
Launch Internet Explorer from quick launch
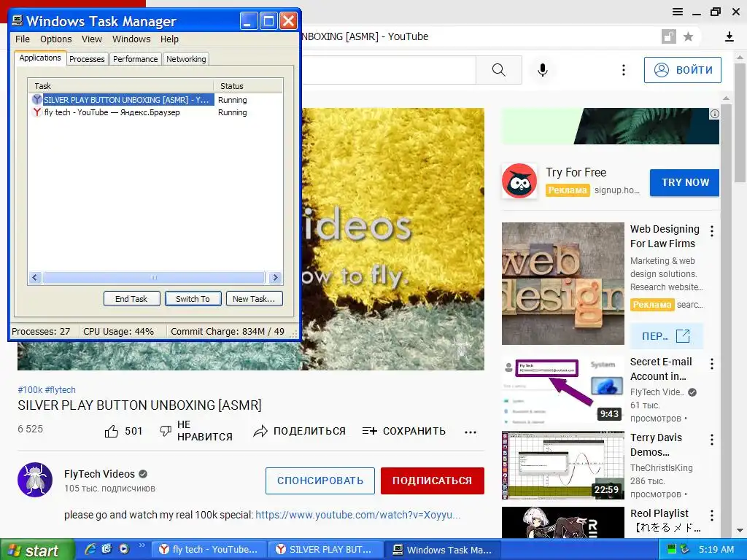[90, 549]
